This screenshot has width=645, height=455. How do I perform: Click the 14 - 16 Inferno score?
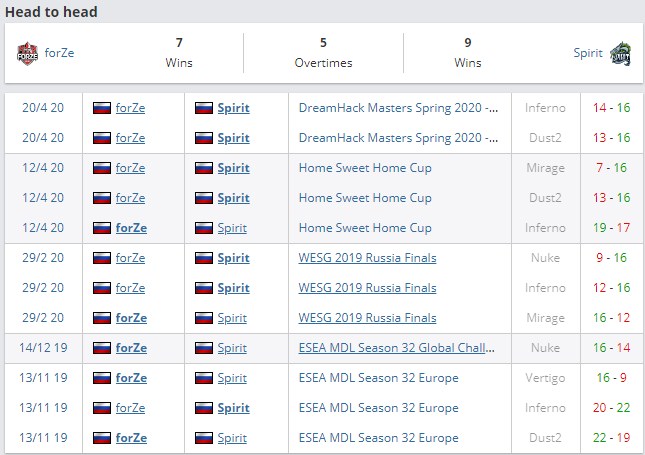pos(610,108)
